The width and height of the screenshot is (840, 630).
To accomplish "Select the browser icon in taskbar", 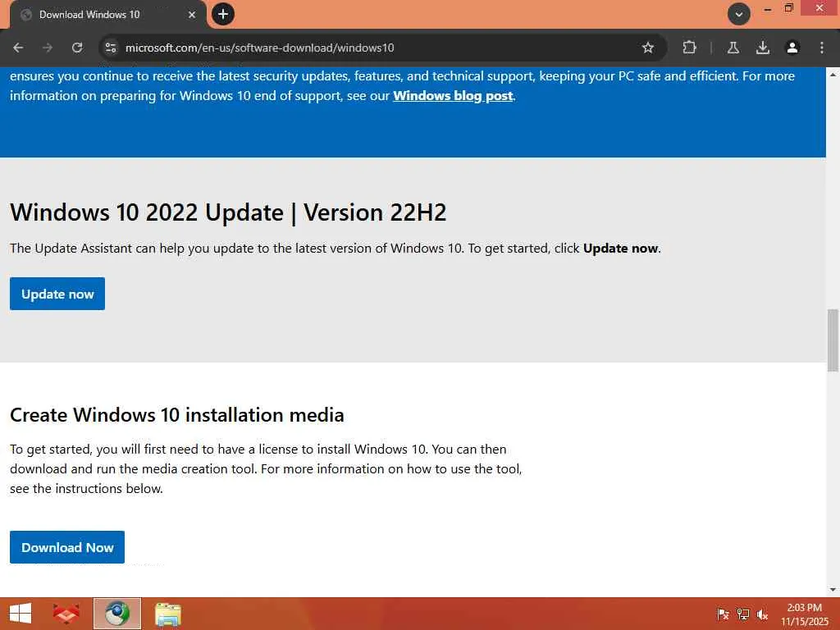I will click(116, 614).
